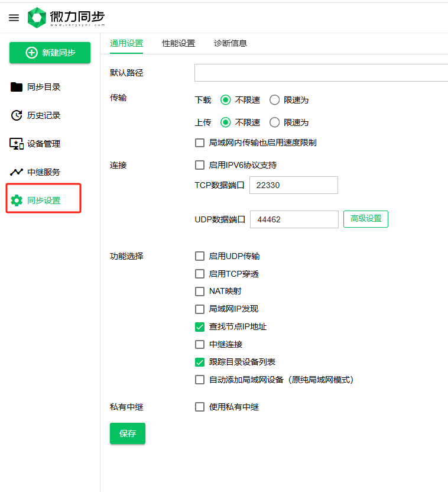Click the TCP数据端口 field

point(293,185)
